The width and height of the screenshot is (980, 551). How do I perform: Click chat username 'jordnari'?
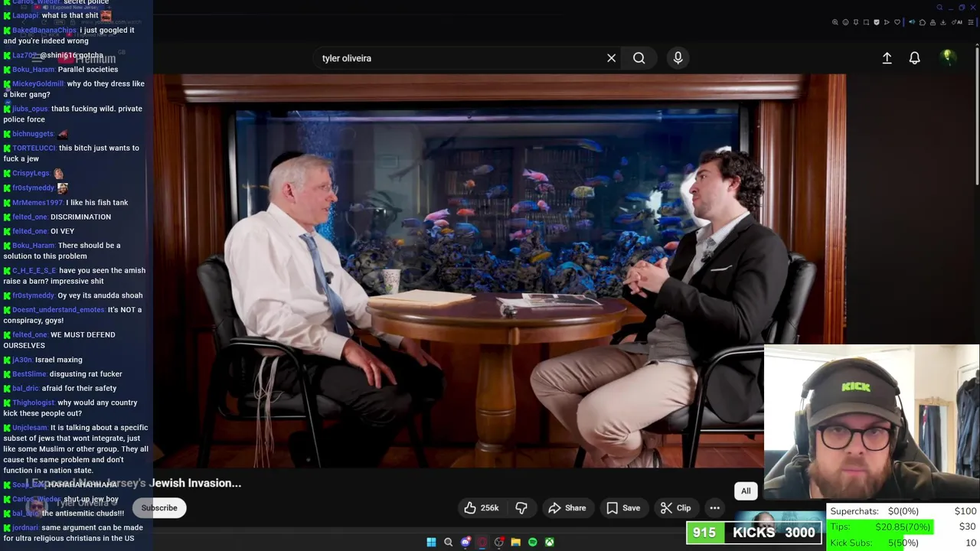(x=25, y=527)
